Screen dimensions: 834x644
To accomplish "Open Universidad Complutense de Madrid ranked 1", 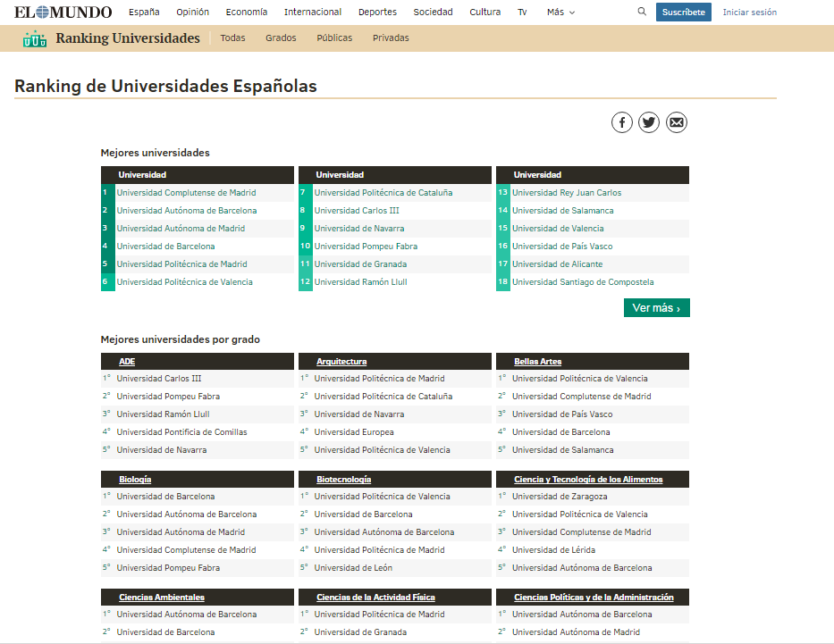I will [x=186, y=193].
